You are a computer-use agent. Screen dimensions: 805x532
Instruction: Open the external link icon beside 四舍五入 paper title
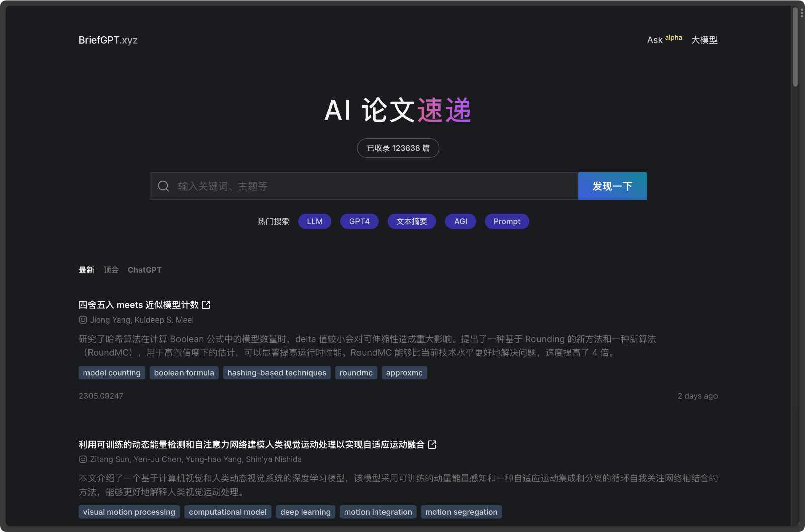[x=206, y=304]
